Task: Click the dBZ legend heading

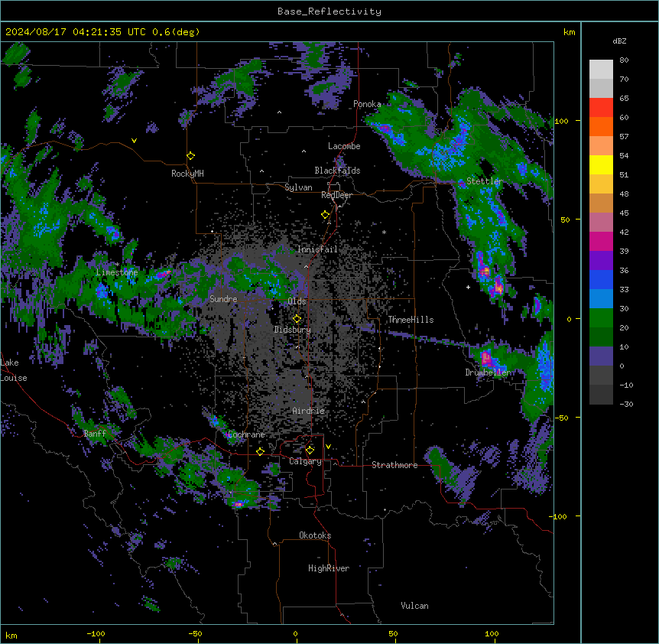Action: (619, 41)
